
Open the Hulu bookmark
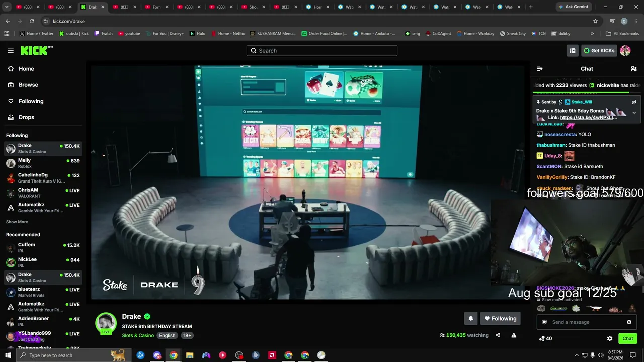click(197, 34)
